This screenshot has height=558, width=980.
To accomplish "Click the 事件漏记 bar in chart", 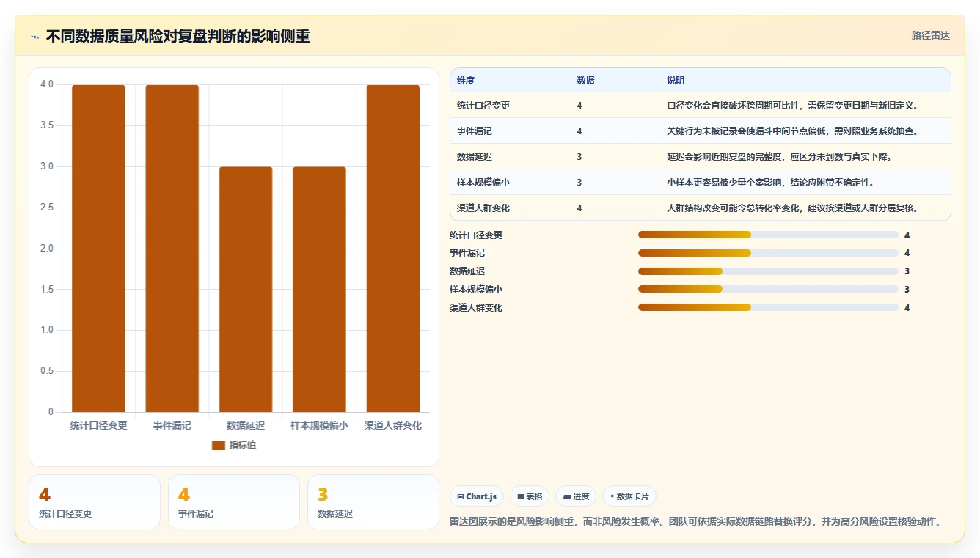I will tap(172, 249).
